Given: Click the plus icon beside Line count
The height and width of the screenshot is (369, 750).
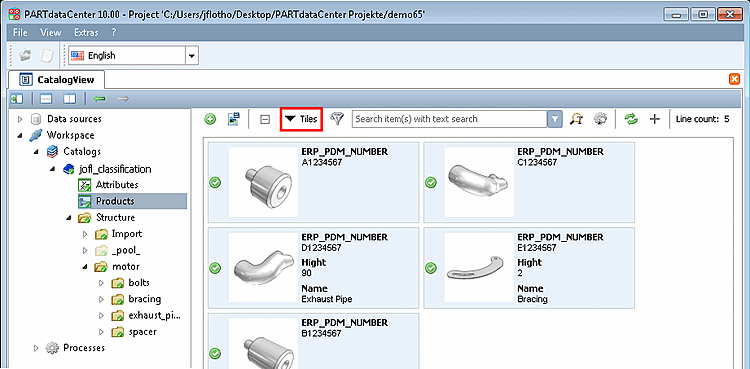Looking at the screenshot, I should point(654,119).
